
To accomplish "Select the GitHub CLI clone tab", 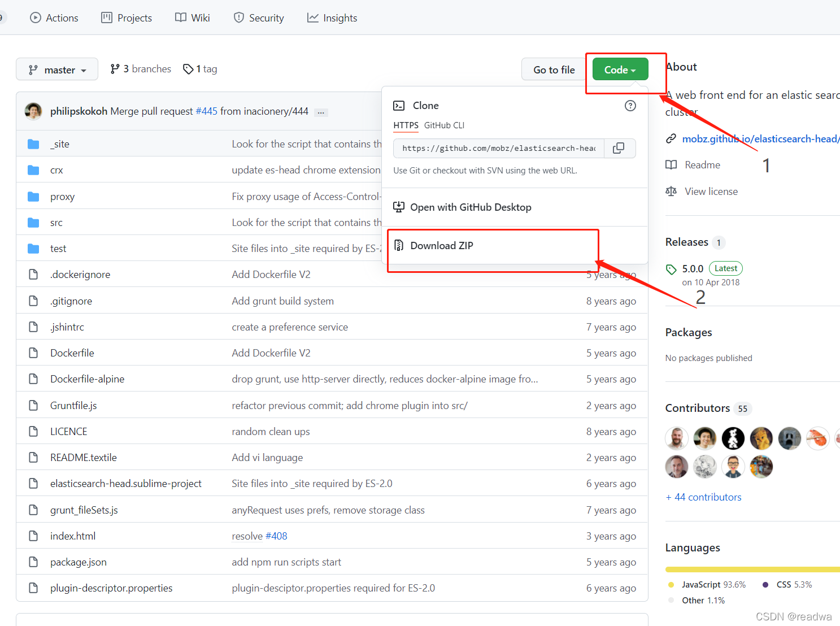I will pos(444,125).
